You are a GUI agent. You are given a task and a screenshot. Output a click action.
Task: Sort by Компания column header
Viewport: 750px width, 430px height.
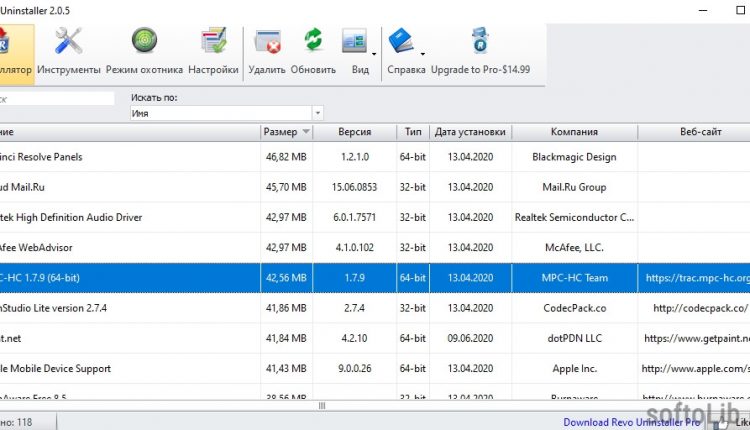[574, 132]
